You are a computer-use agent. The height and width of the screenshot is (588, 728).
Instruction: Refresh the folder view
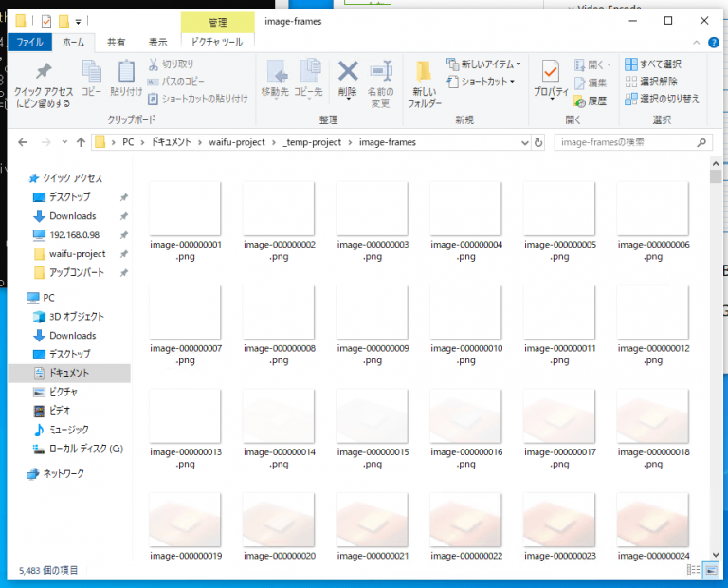tap(538, 142)
